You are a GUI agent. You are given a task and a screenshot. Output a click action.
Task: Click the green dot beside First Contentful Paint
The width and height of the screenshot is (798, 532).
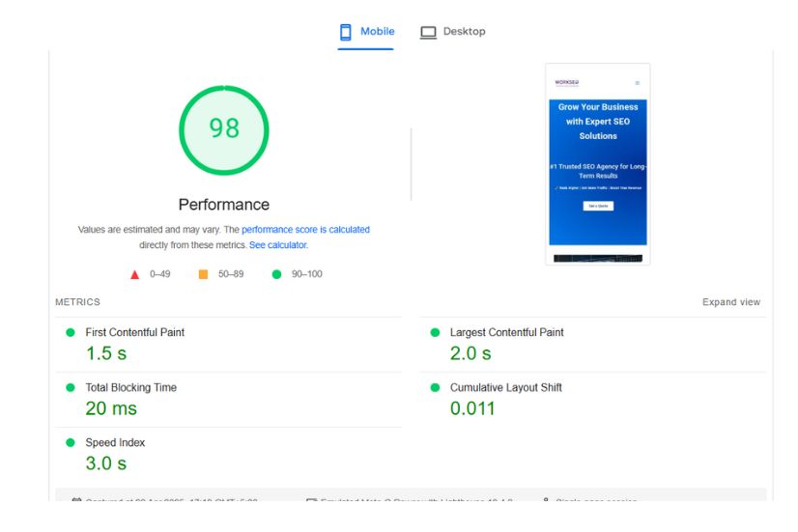[70, 332]
